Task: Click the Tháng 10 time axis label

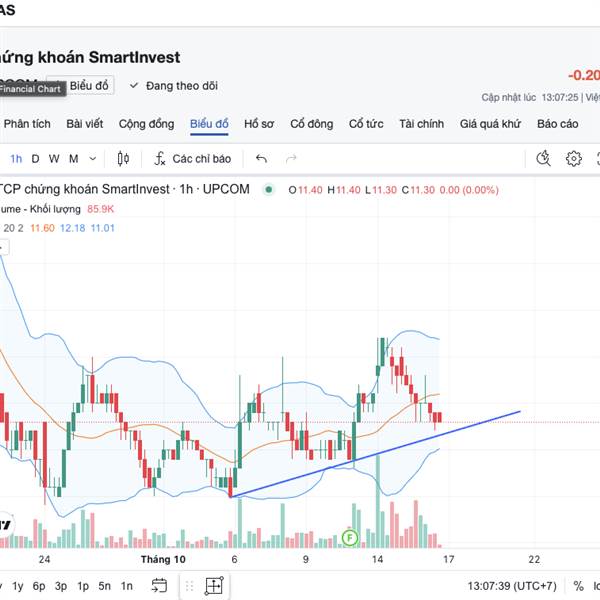Action: coord(163,559)
